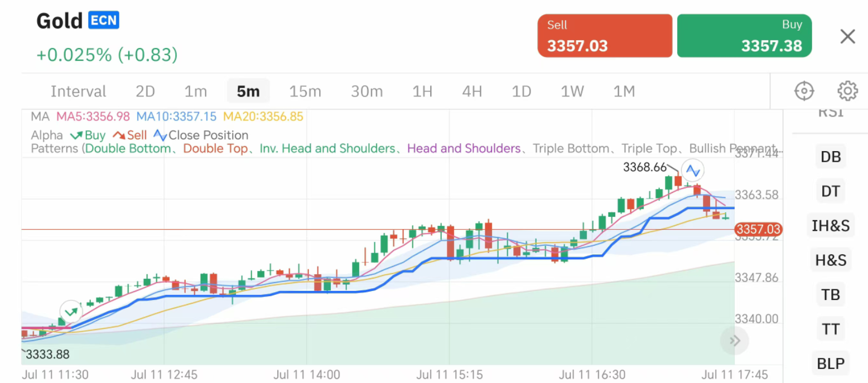This screenshot has height=383, width=868.
Task: Toggle the IH&S pattern detection button
Action: (830, 225)
